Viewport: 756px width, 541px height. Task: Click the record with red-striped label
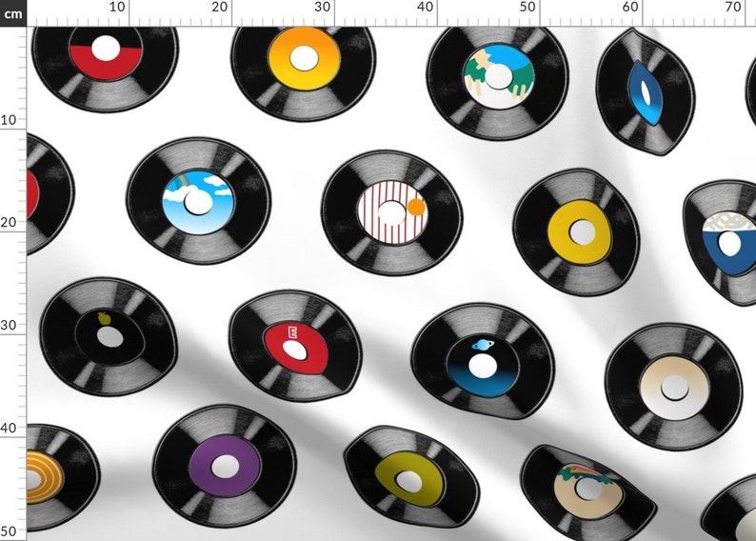392,212
